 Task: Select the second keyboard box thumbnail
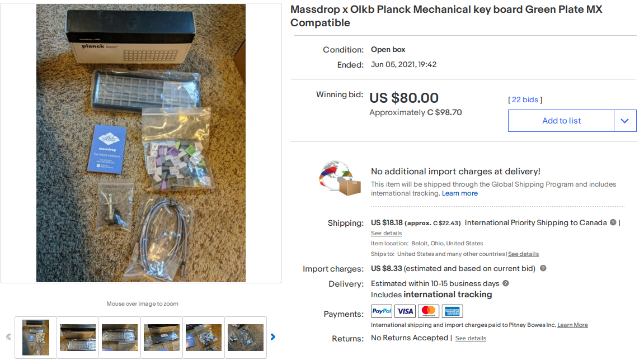(x=78, y=337)
